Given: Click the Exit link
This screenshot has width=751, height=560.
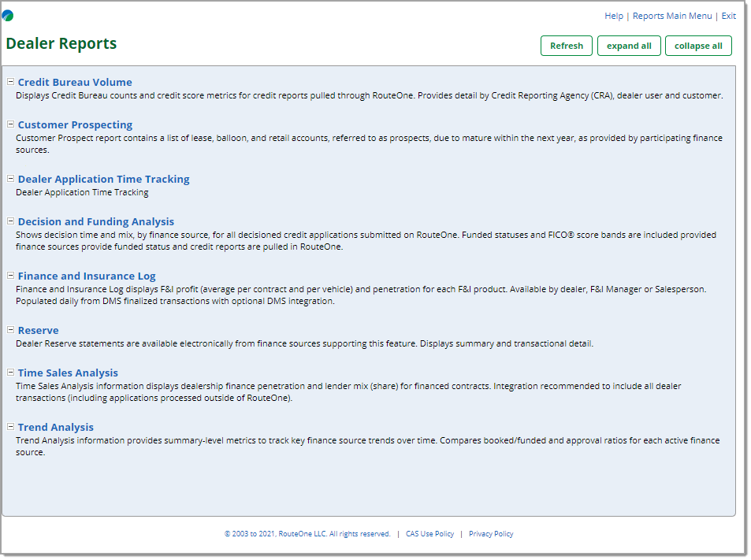Looking at the screenshot, I should pyautogui.click(x=731, y=16).
